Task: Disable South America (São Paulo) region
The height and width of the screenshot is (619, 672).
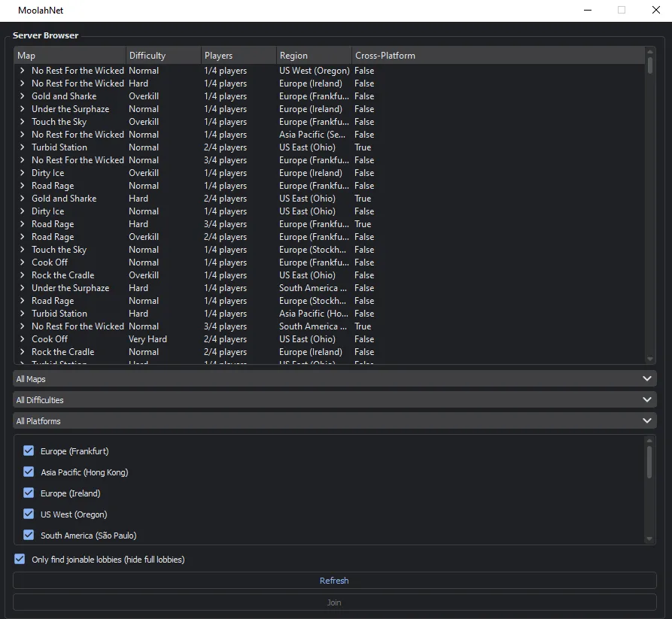Action: pyautogui.click(x=29, y=535)
